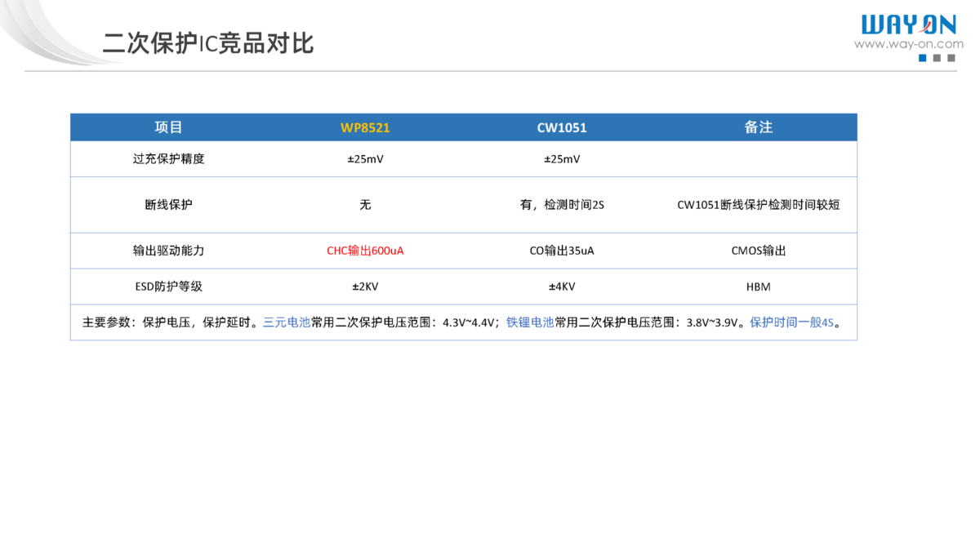
Task: Open the www.way-on.com website link
Action: tap(908, 44)
